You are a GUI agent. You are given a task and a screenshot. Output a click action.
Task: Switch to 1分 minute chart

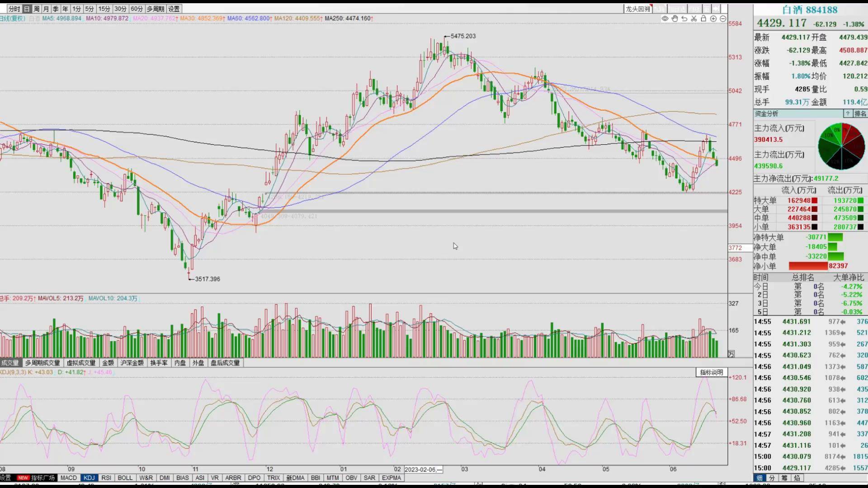point(76,9)
